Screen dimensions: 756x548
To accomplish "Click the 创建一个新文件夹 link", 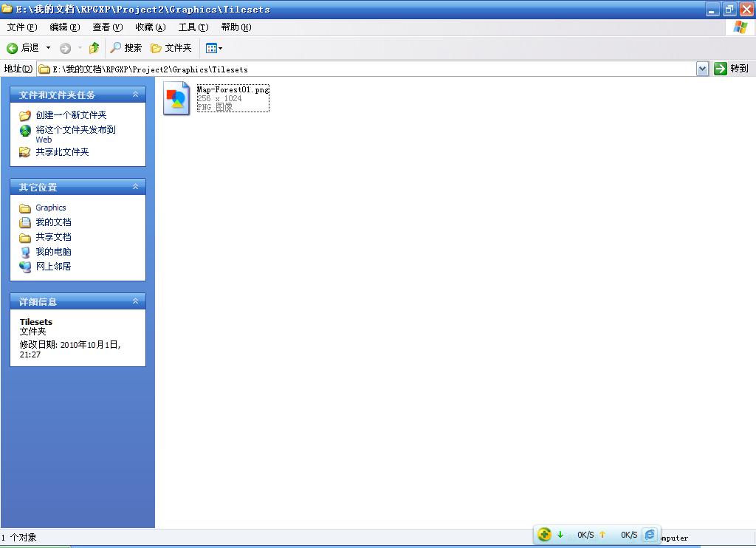I will coord(71,115).
